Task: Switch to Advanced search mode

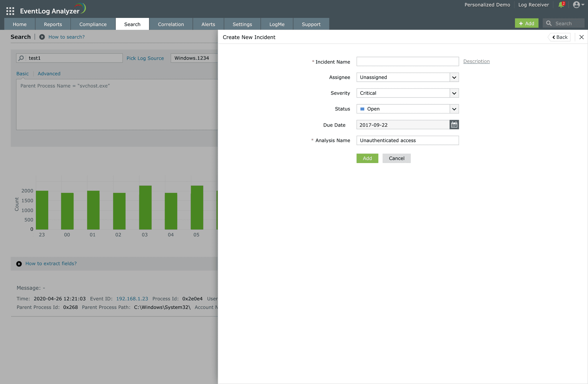Action: (x=49, y=73)
